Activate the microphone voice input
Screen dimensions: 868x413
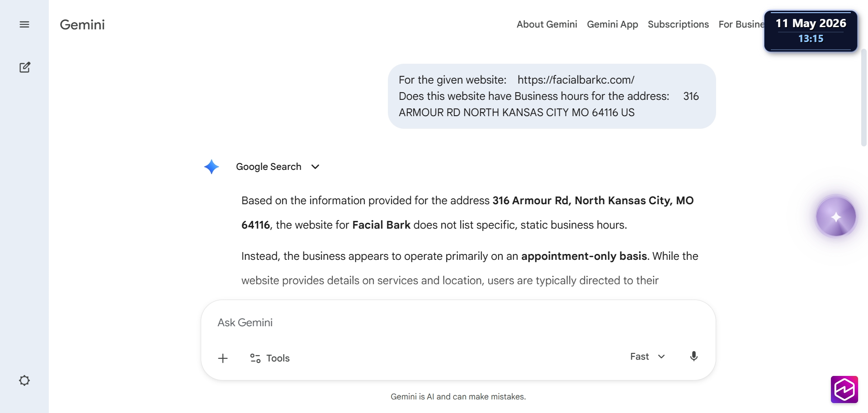(694, 357)
